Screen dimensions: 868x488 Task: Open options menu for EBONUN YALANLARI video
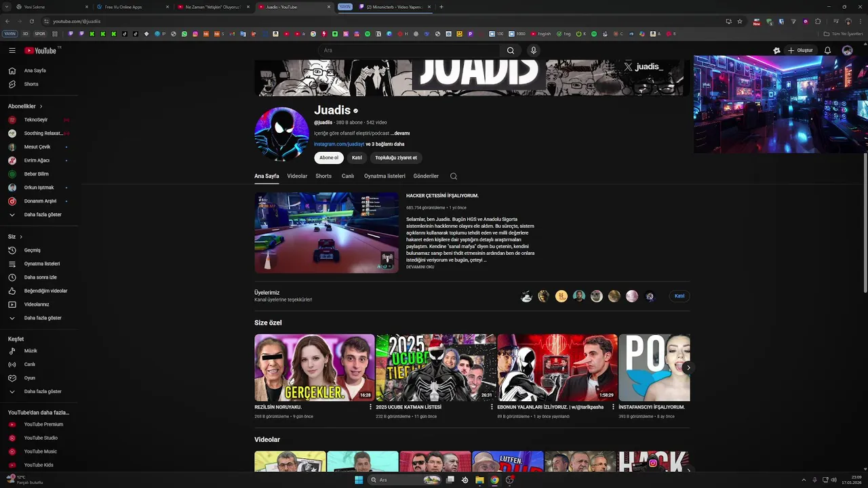[x=613, y=407]
